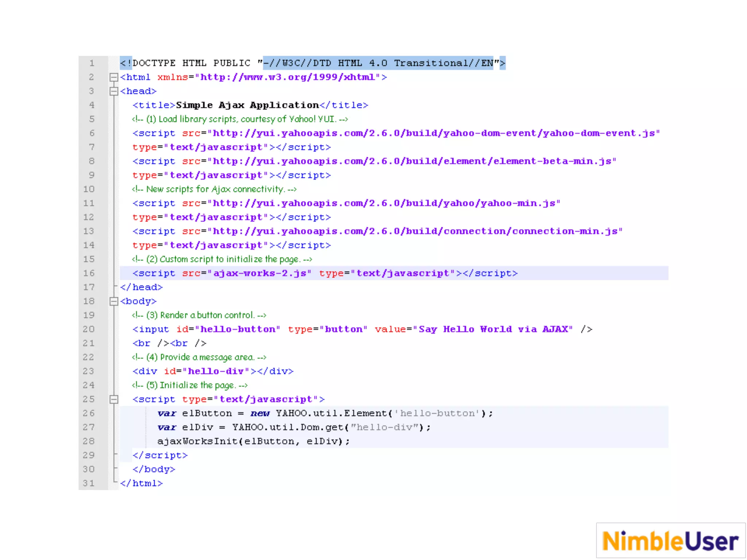The height and width of the screenshot is (560, 747).
Task: Click the closing html tag
Action: pos(142,483)
